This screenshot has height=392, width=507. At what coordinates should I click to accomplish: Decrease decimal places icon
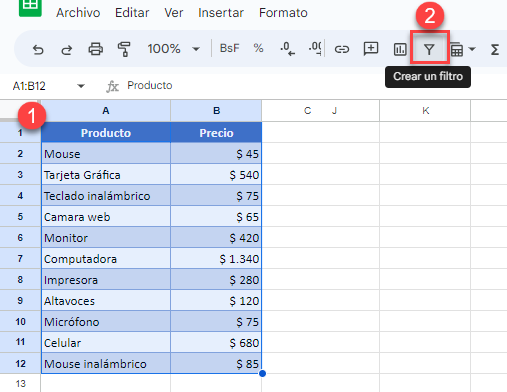287,49
